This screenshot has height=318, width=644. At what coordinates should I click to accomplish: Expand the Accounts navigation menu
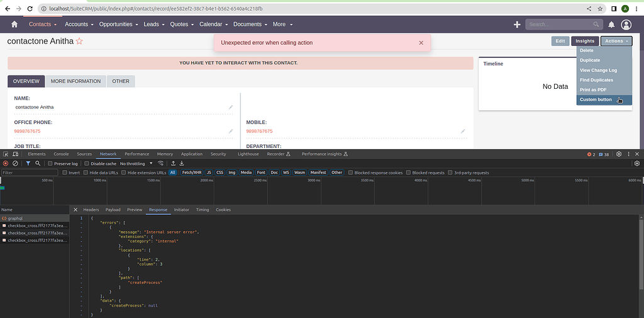tap(79, 25)
